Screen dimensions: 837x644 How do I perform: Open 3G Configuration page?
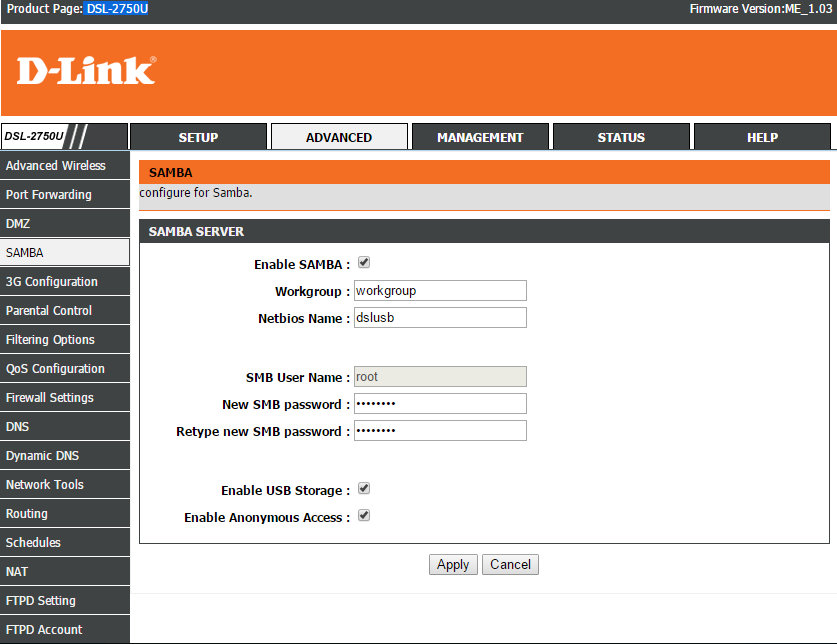pos(65,281)
